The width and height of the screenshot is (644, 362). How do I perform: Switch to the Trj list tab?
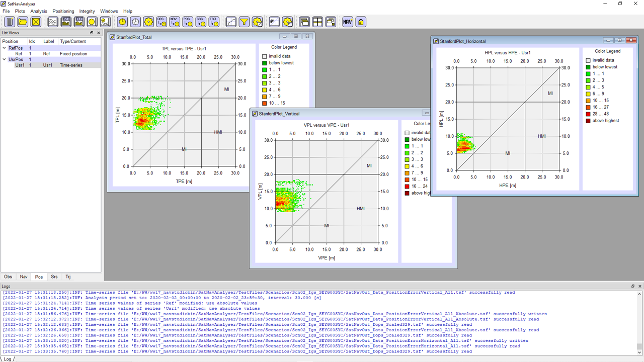pos(68,277)
